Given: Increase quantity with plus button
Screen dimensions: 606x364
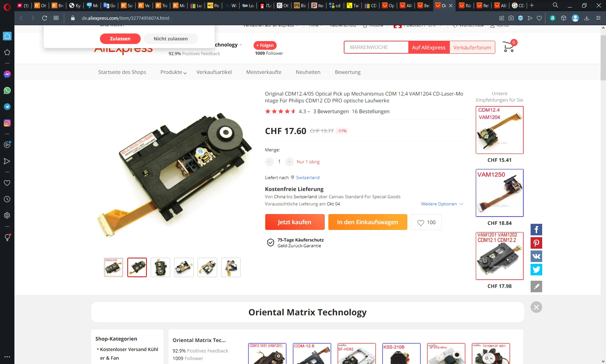Looking at the screenshot, I should pos(289,162).
